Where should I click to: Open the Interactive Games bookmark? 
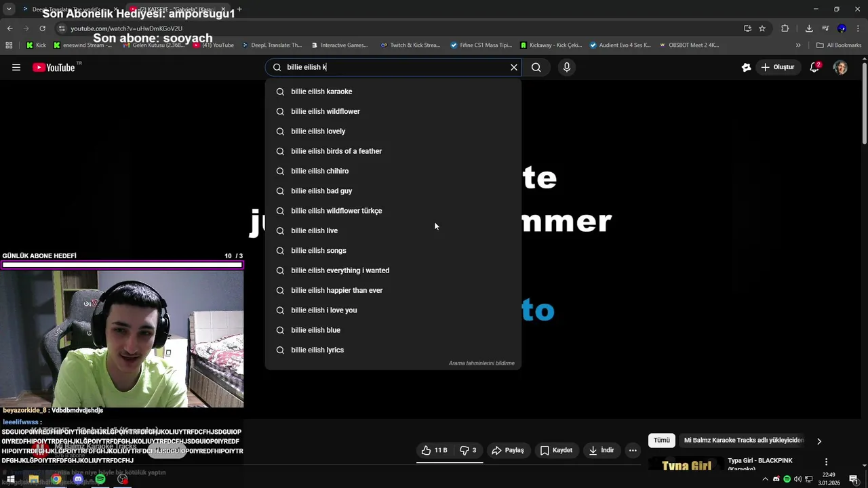coord(340,45)
